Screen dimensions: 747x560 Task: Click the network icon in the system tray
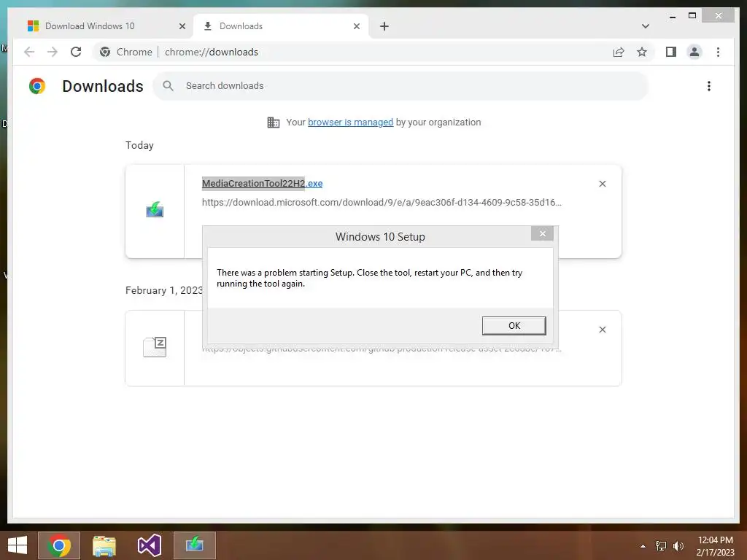[x=661, y=546]
